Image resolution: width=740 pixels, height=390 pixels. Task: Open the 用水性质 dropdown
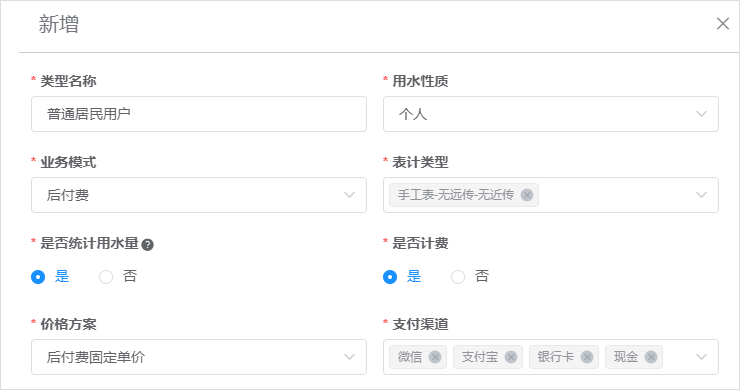click(551, 114)
